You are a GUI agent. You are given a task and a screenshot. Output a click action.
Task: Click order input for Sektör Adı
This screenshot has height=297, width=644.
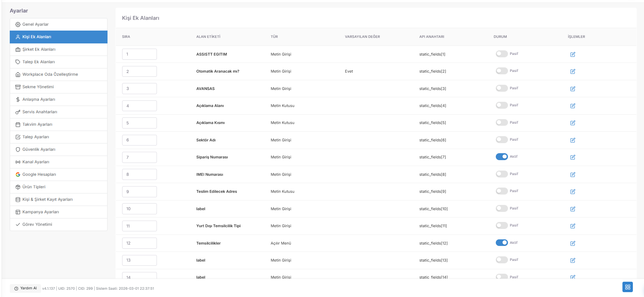click(140, 140)
